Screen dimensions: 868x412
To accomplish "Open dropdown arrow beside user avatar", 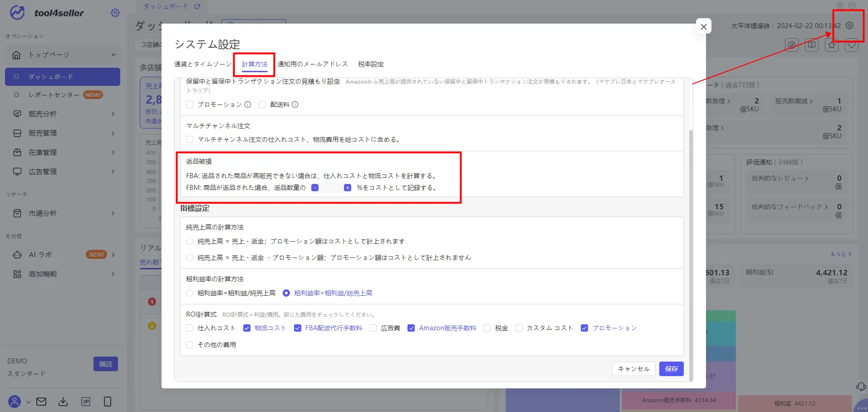I will coord(28,402).
